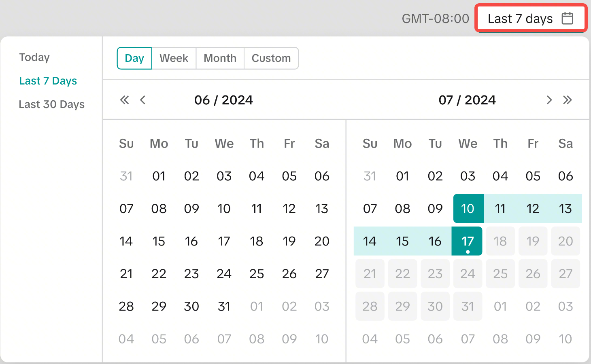Click June 28 in the left calendar
591x364 pixels.
(x=126, y=307)
